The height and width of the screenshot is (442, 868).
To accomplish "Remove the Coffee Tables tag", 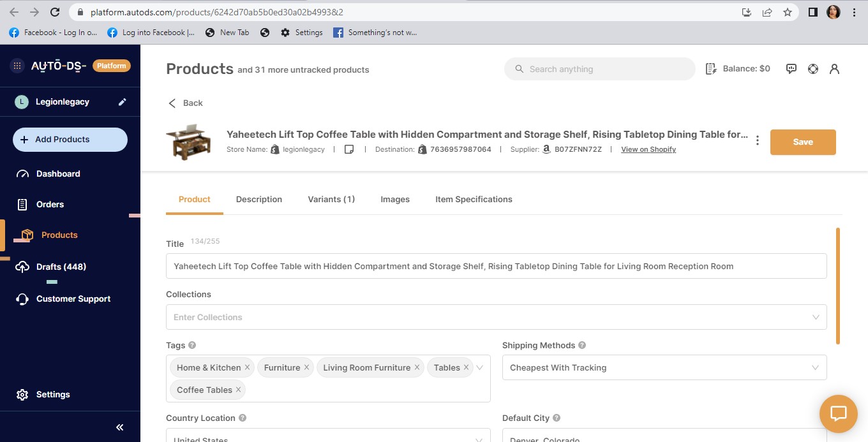I will (239, 390).
